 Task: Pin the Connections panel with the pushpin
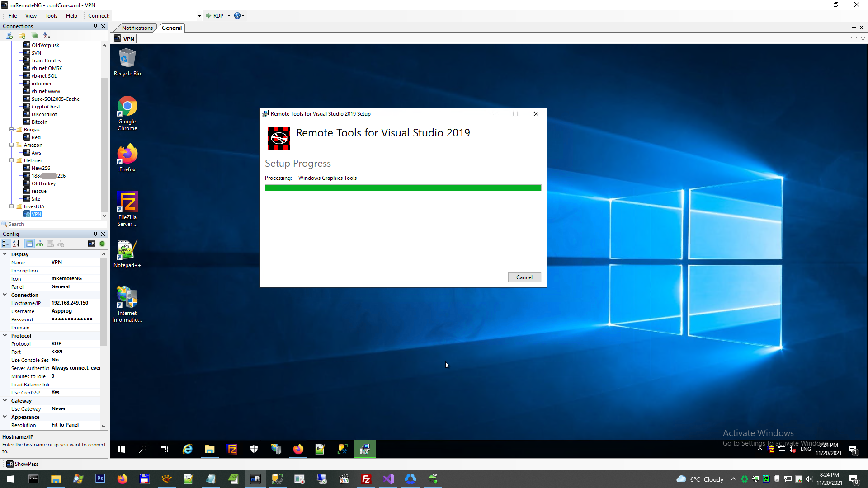[95, 26]
